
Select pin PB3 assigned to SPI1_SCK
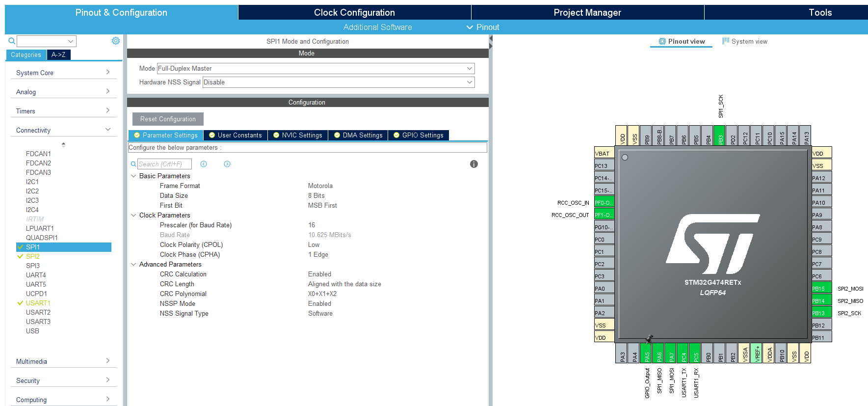coord(720,135)
